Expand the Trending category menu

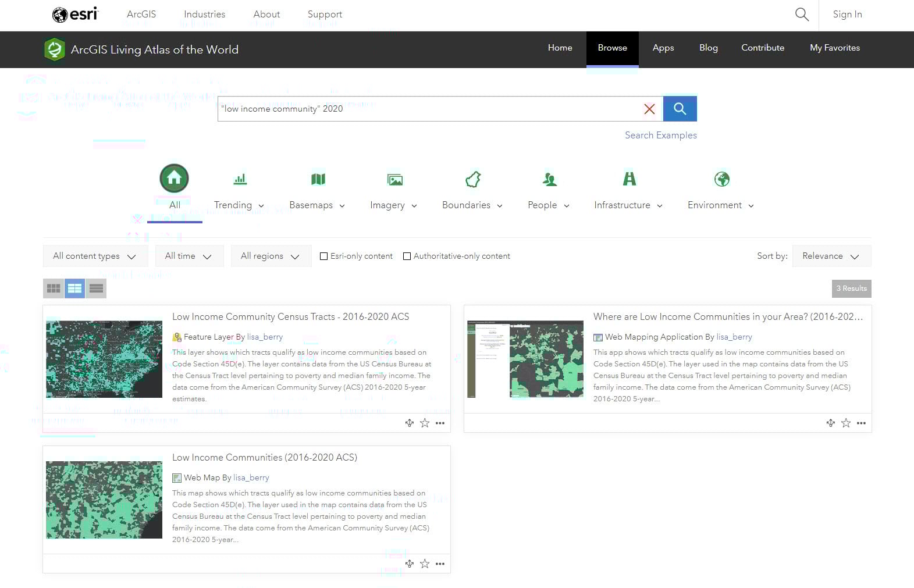(261, 206)
